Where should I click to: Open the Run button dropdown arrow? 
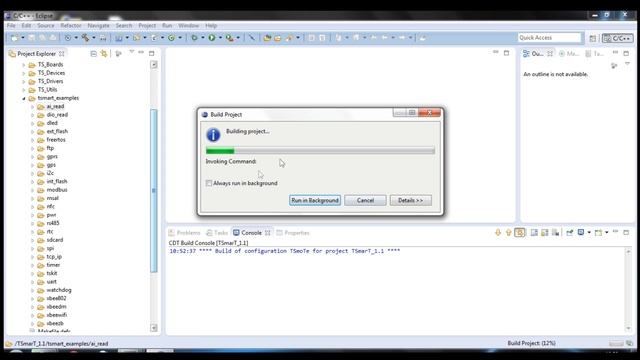pos(220,38)
